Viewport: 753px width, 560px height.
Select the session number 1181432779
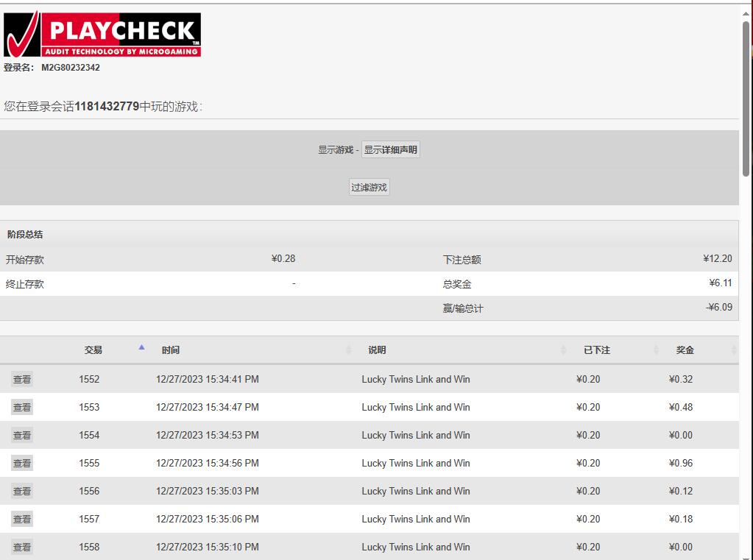tap(107, 107)
